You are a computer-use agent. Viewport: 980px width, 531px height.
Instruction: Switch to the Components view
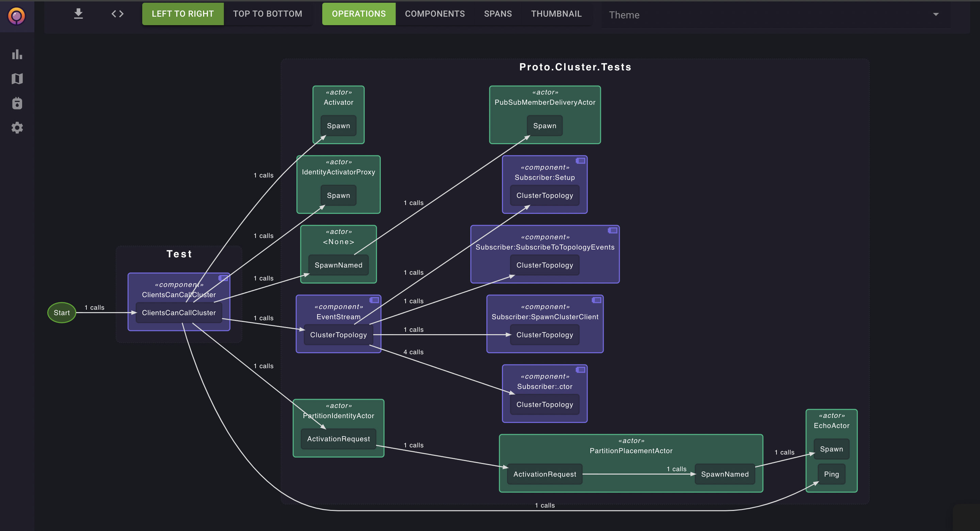pyautogui.click(x=435, y=14)
